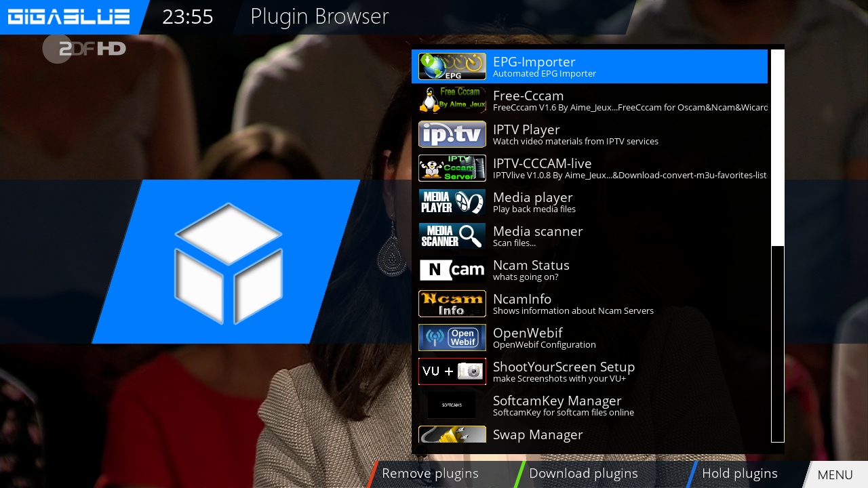Open the OpenWebif antenna icon

tap(452, 338)
